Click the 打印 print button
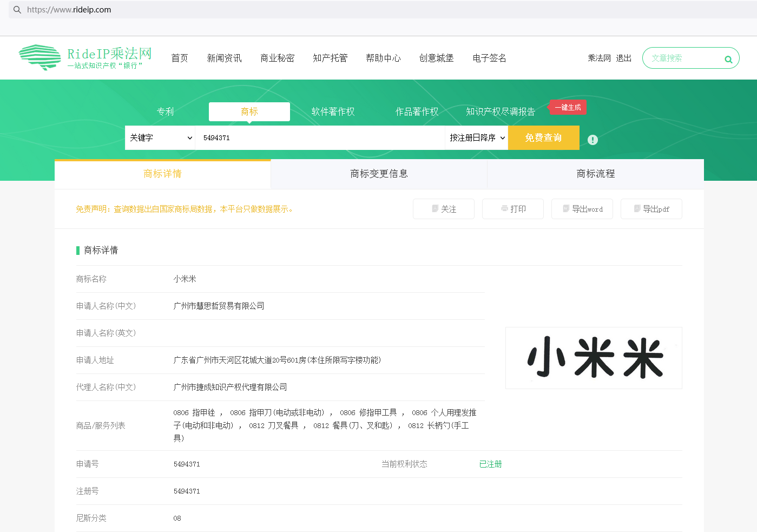Image resolution: width=757 pixels, height=532 pixels. 513,209
